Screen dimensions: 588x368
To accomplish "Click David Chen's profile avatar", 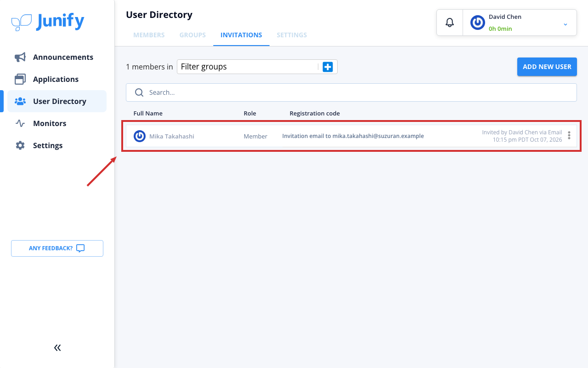I will pos(478,23).
